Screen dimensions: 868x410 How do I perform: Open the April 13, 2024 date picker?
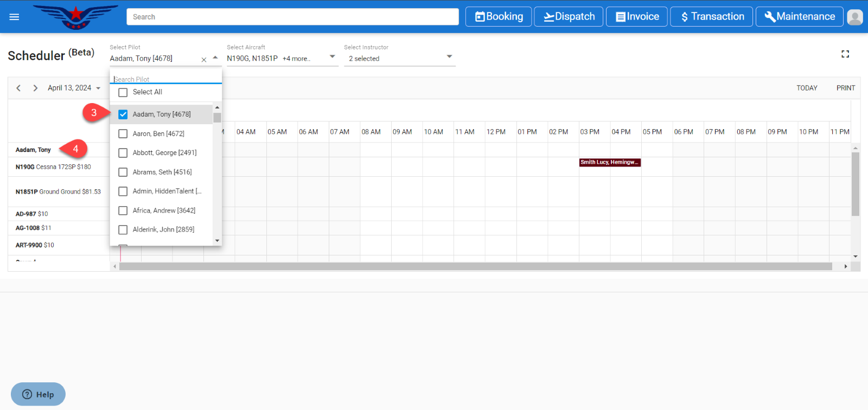point(74,88)
